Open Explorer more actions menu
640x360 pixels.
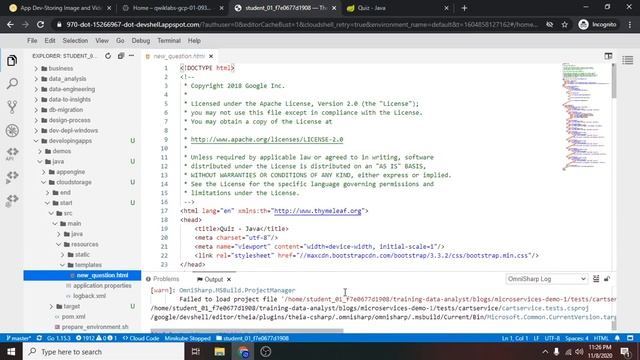tap(131, 56)
